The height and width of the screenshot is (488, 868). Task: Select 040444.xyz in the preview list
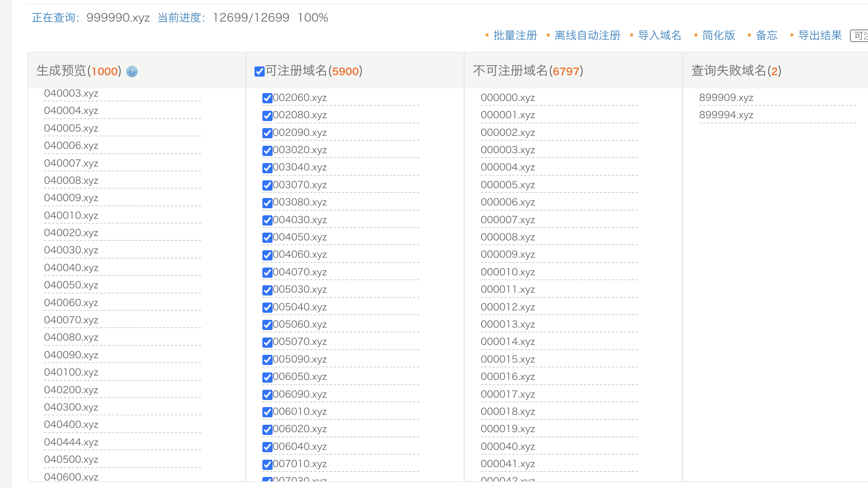[x=71, y=442]
